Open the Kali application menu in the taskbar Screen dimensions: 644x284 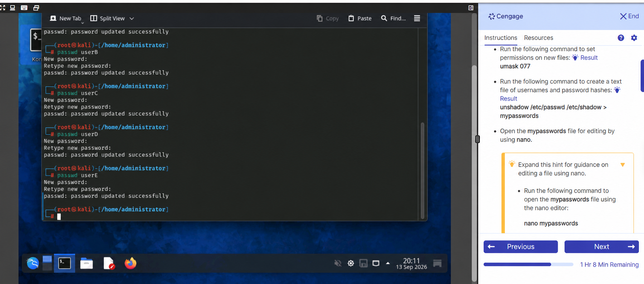pyautogui.click(x=33, y=263)
